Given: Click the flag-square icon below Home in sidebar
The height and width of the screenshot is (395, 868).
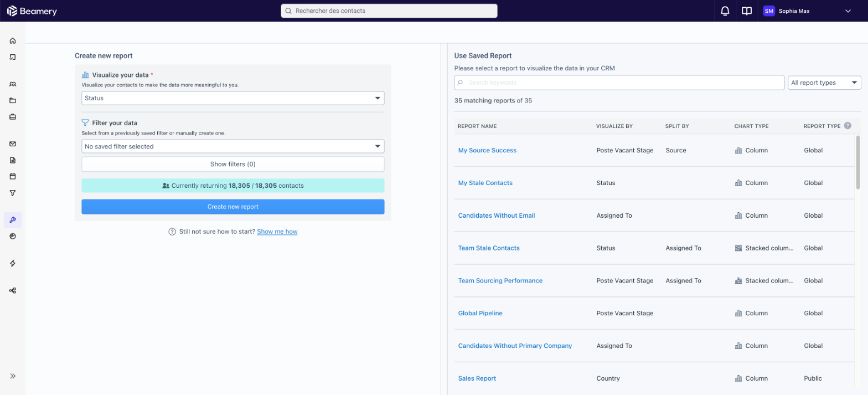Looking at the screenshot, I should (x=13, y=57).
